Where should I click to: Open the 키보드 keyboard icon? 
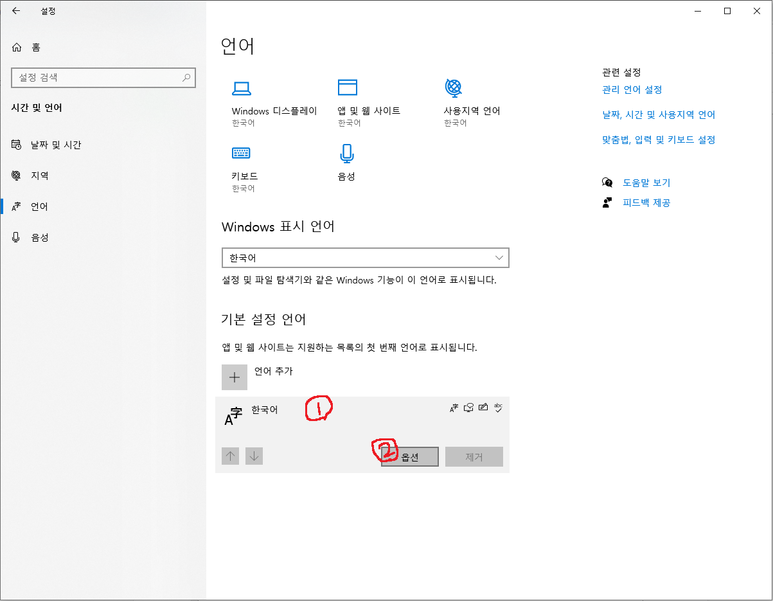tap(241, 153)
